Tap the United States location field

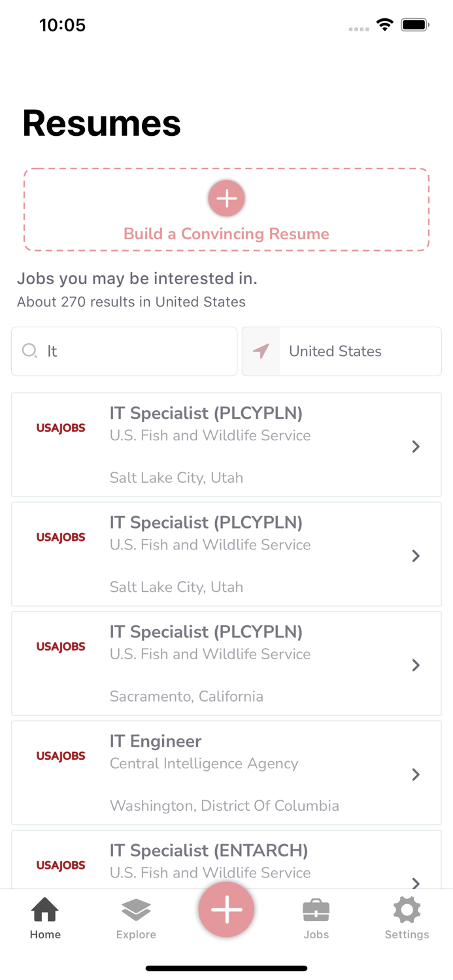click(x=335, y=351)
